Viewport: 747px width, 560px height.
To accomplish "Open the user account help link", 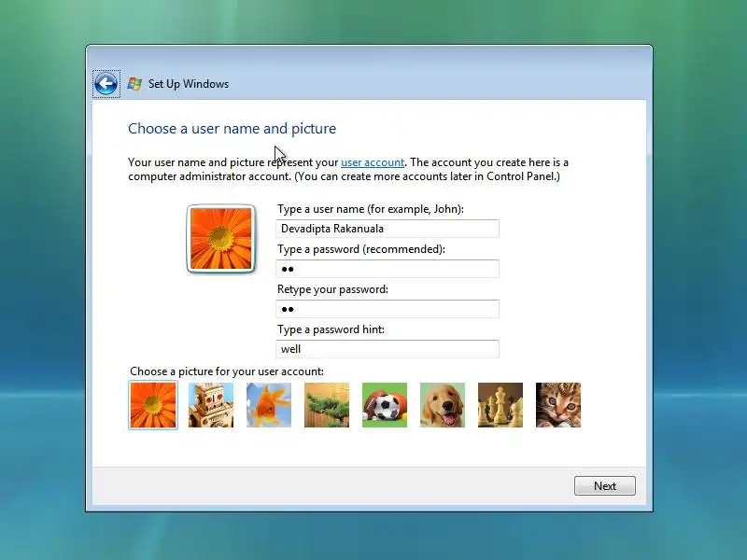I will [x=373, y=162].
